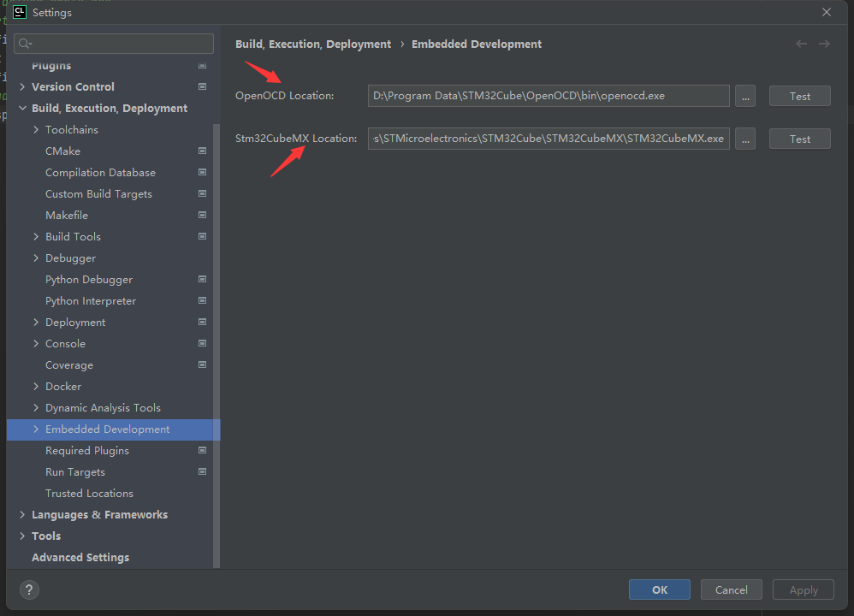Click the project-level icon beside Compilation Database
Viewport: 854px width, 616px height.
click(x=202, y=172)
